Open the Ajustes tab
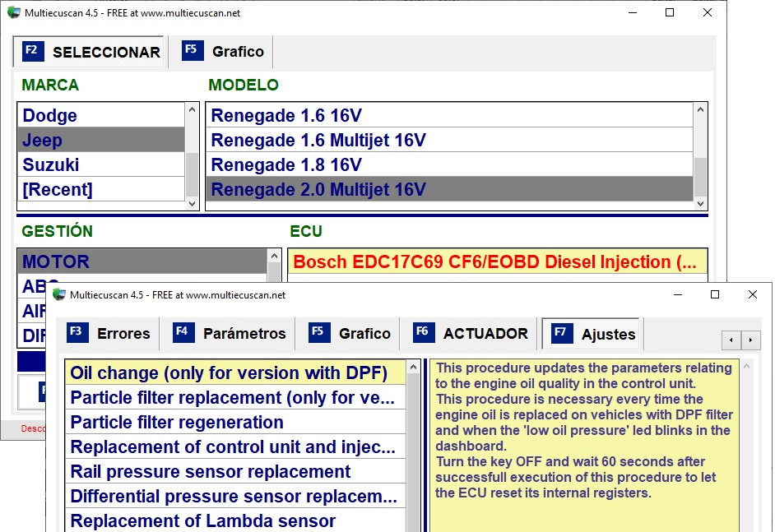The image size is (775, 532). pos(591,334)
